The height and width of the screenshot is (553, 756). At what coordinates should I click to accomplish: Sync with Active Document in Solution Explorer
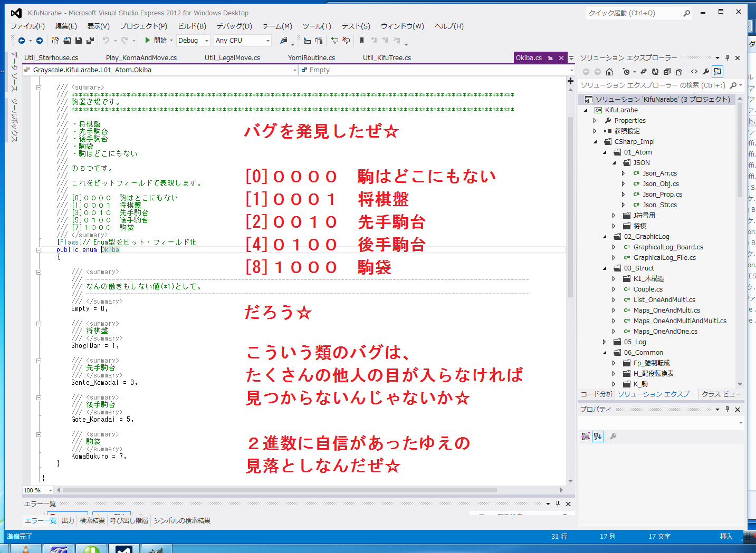click(644, 72)
